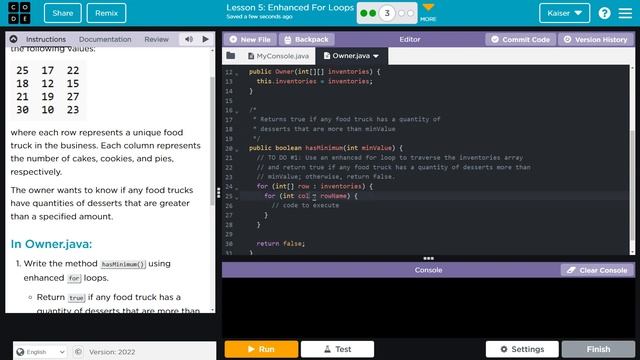This screenshot has width=640, height=360.
Task: Click the three-dot console resize handle
Action: coord(428,258)
